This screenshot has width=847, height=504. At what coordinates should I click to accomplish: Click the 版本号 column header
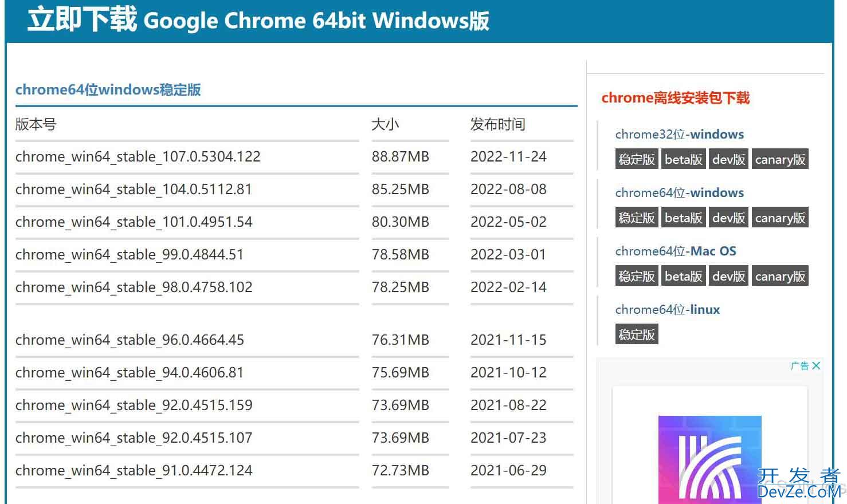tap(36, 124)
